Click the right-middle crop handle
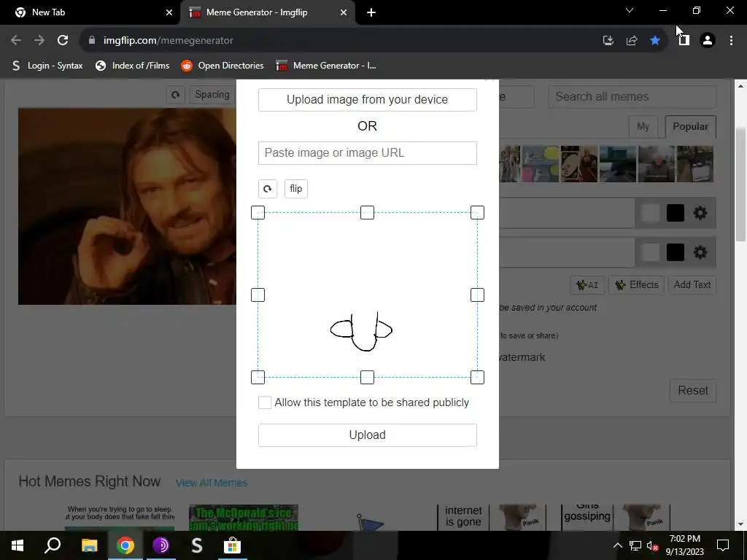 [x=477, y=295]
